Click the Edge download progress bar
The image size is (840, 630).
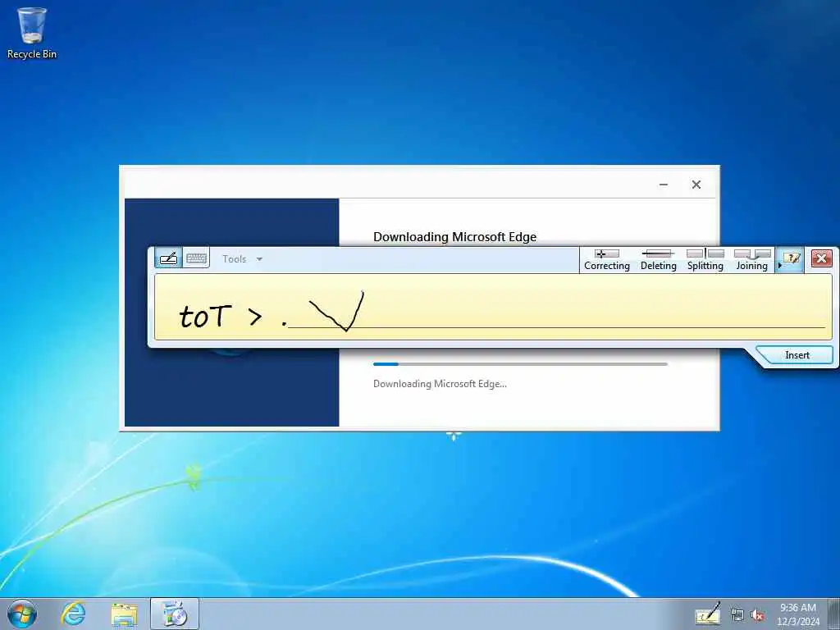point(520,364)
